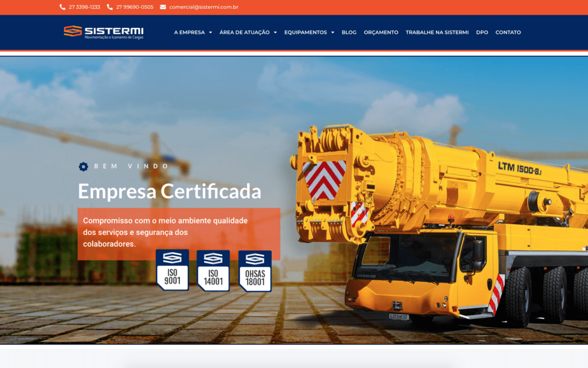The image size is (588, 368).
Task: Click the blue gear icon beside Bem Vindo
Action: pos(83,166)
